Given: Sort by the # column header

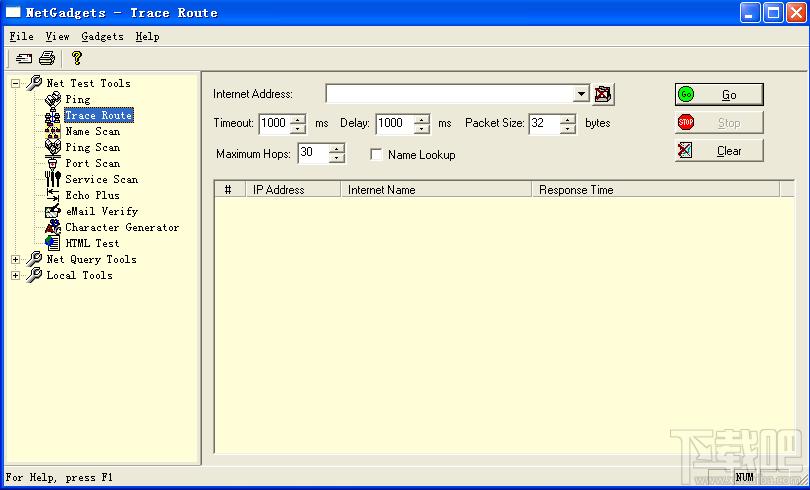Looking at the screenshot, I should coord(230,189).
